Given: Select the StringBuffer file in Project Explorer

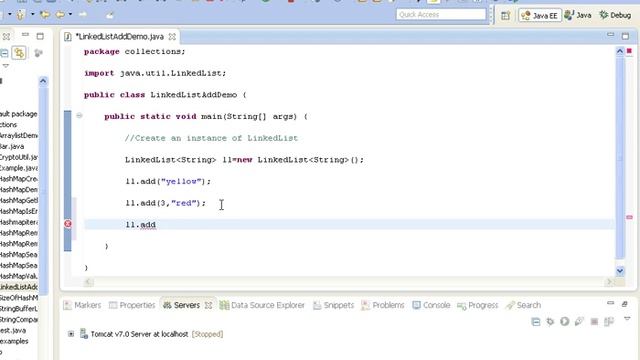Looking at the screenshot, I should (x=19, y=309).
